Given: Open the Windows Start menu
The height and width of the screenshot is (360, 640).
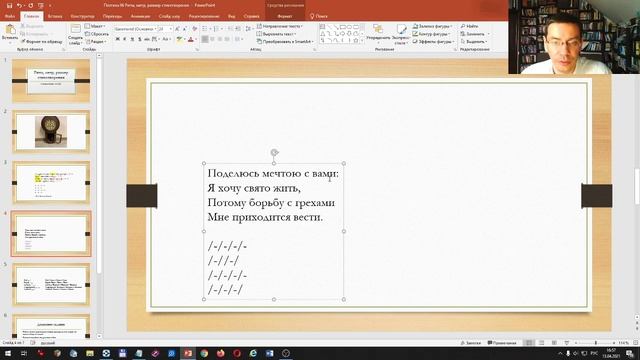Looking at the screenshot, I should coord(8,353).
